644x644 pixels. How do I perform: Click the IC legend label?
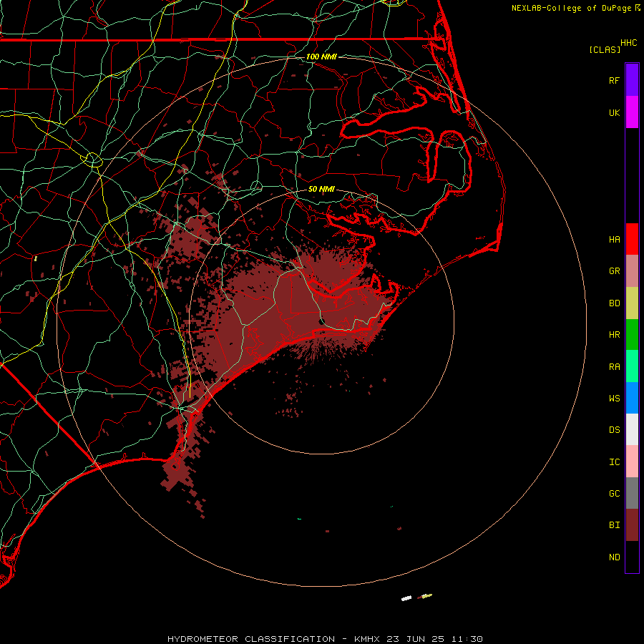[614, 462]
